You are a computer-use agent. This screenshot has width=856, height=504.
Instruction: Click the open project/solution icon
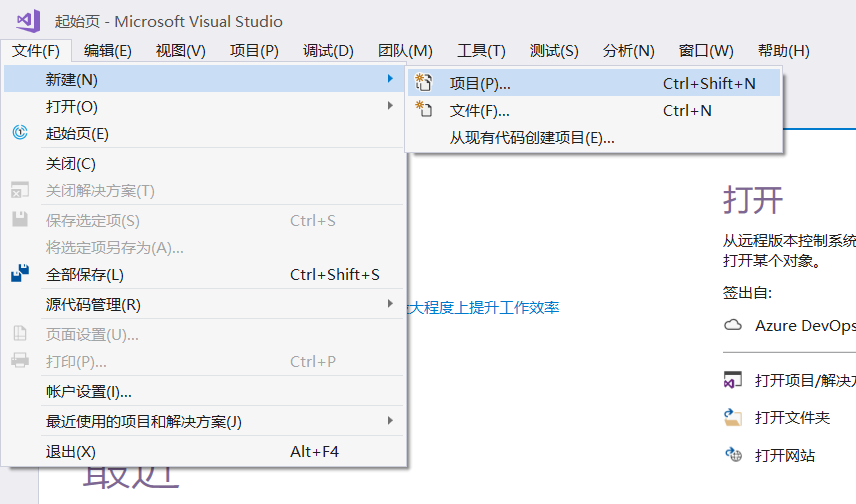pos(733,380)
